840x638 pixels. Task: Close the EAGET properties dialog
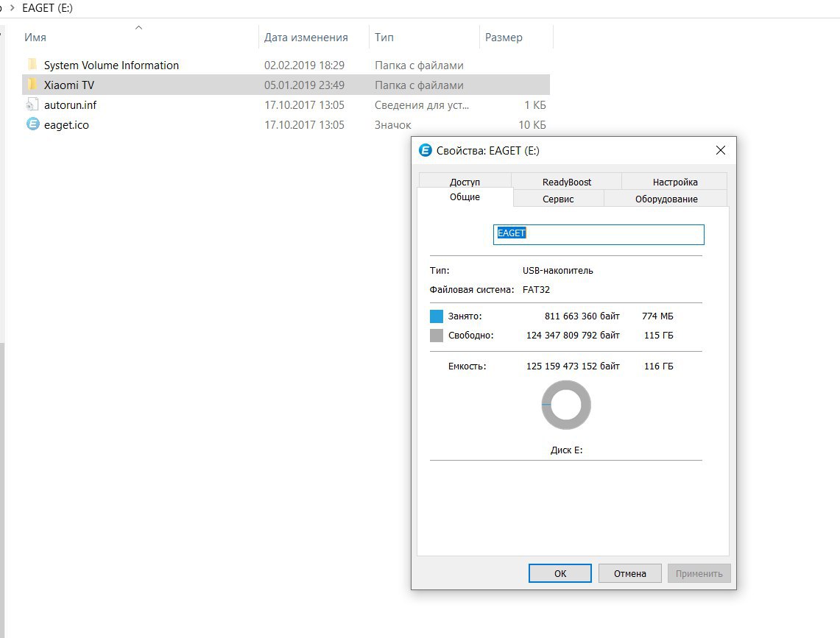(721, 151)
